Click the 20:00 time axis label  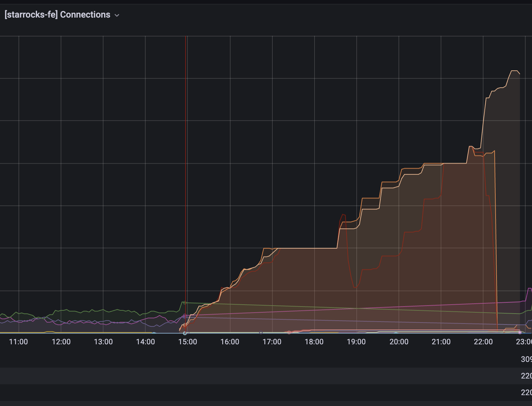(399, 342)
